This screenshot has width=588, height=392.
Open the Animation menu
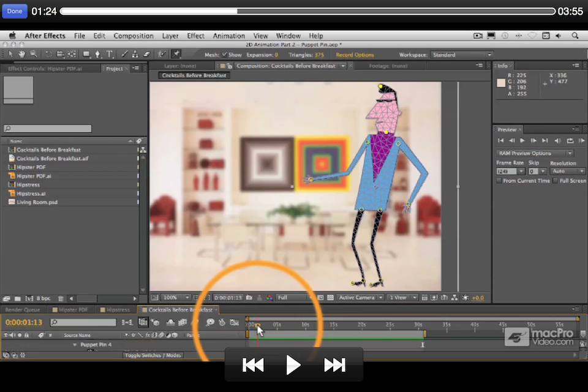pyautogui.click(x=228, y=36)
